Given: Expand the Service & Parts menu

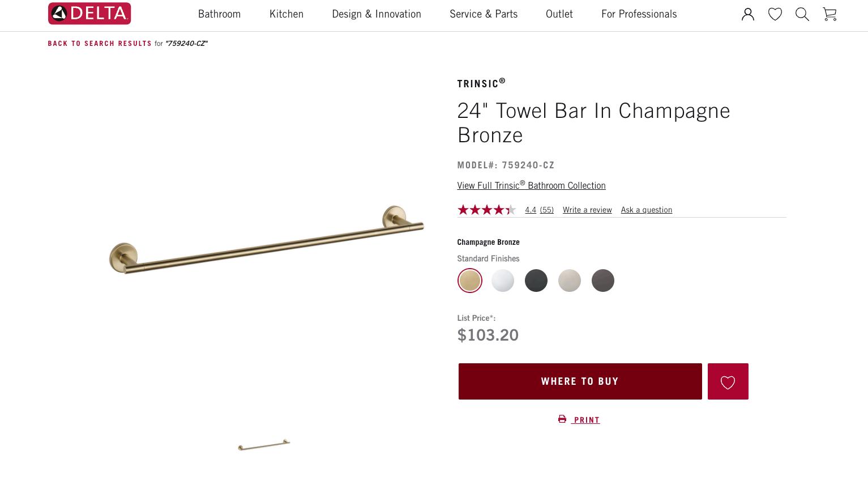Looking at the screenshot, I should (x=484, y=14).
